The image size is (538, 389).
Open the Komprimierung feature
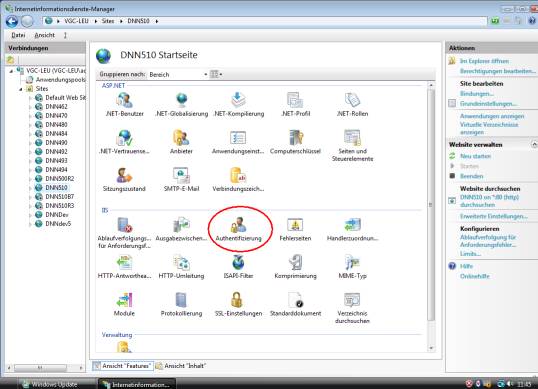click(x=295, y=267)
